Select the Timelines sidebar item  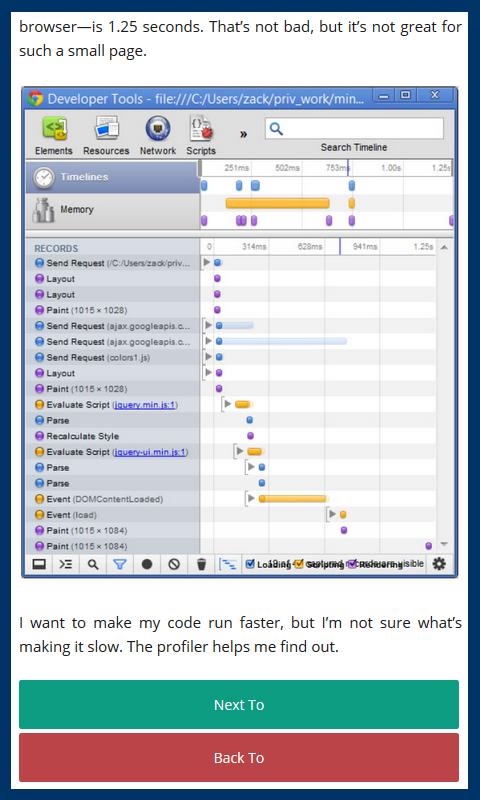coord(112,177)
